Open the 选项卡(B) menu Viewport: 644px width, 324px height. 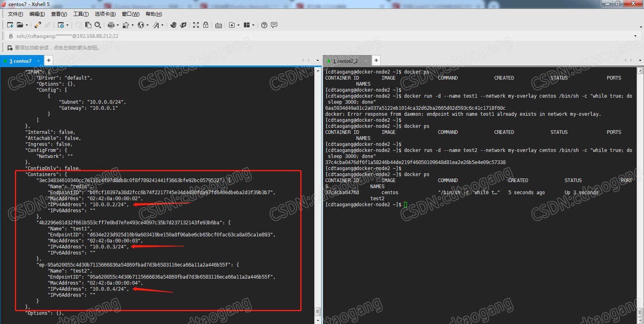pyautogui.click(x=105, y=14)
